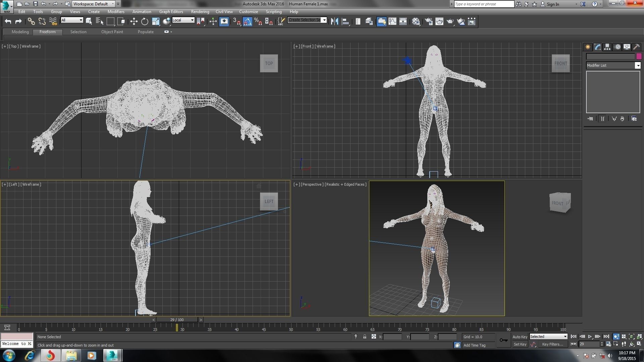Activate the Select and Move tool
Screen dimensions: 644x362
[134, 21]
